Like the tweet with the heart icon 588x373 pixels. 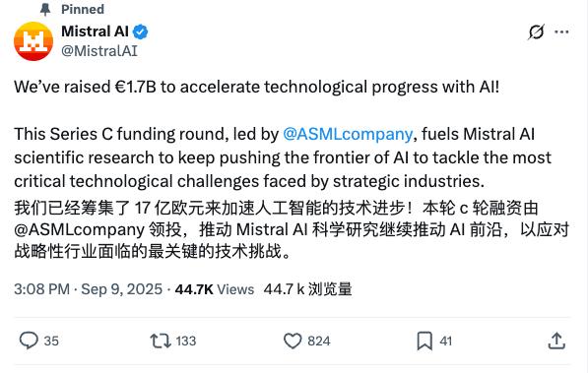coord(293,341)
